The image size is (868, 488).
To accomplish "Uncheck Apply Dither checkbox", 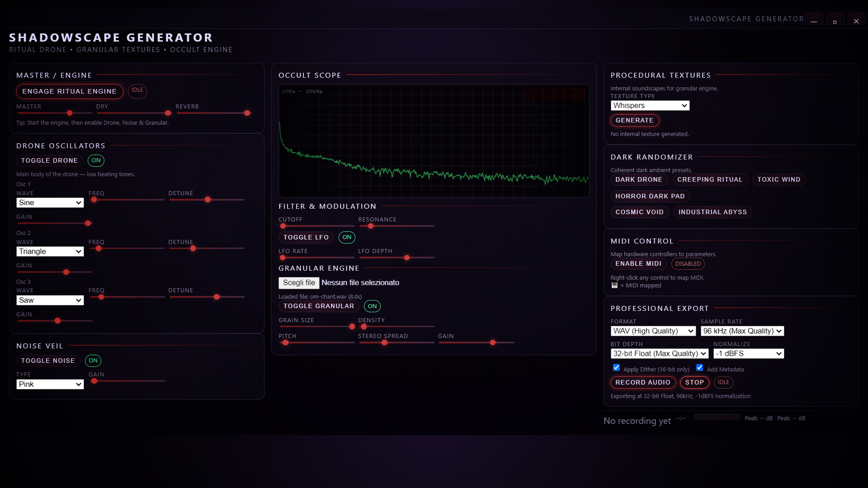I will 616,368.
